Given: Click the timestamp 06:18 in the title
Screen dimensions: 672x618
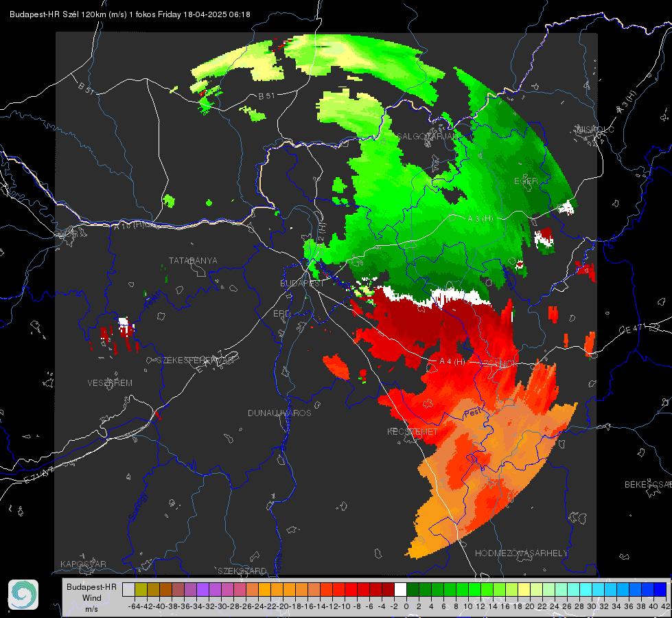Looking at the screenshot, I should (x=239, y=14).
